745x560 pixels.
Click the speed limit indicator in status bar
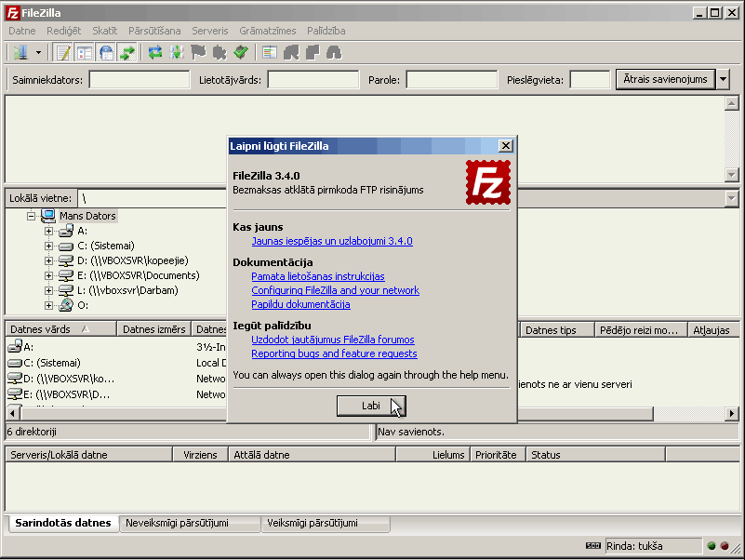(593, 545)
